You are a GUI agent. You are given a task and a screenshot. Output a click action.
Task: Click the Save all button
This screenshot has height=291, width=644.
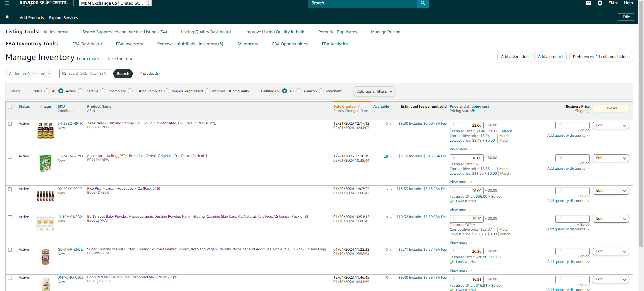click(x=611, y=108)
